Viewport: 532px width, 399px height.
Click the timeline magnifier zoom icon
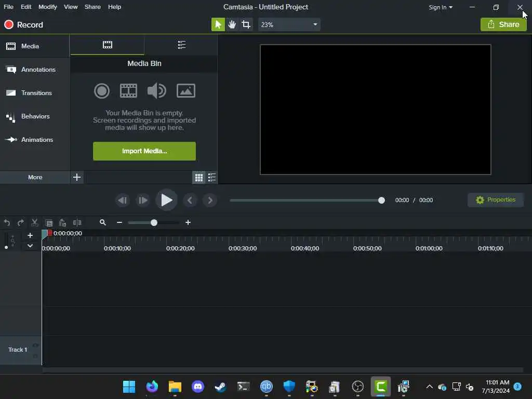click(103, 222)
